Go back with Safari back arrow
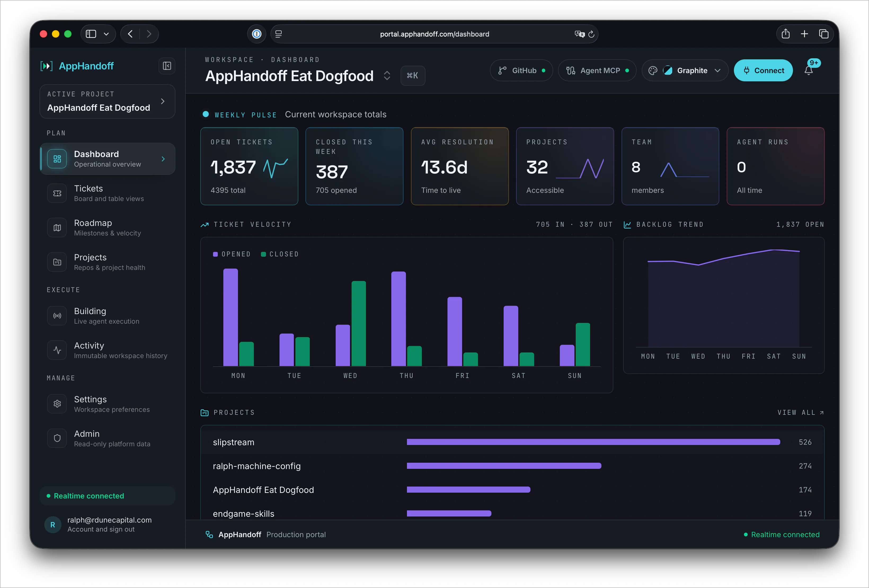The height and width of the screenshot is (588, 869). [x=130, y=34]
